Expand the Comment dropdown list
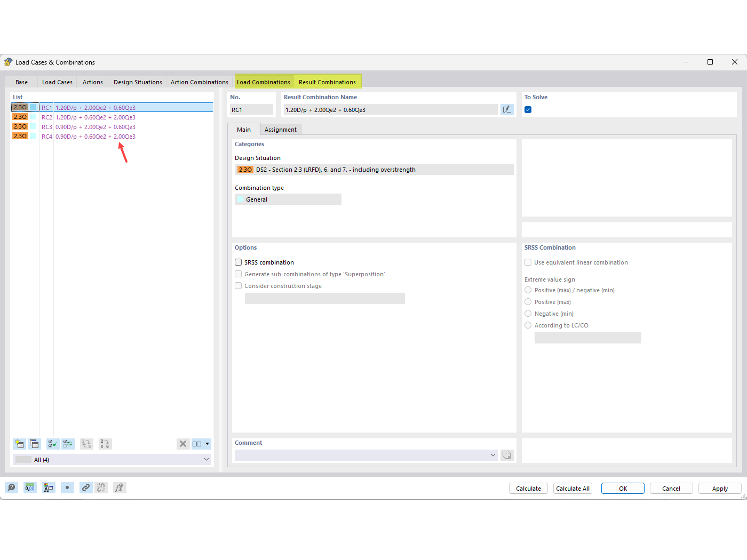The image size is (747, 560). click(492, 455)
